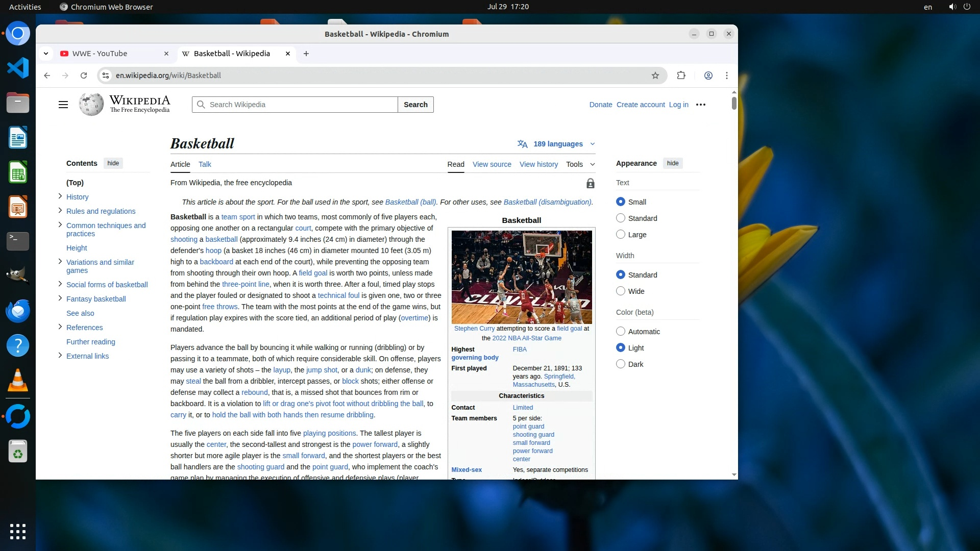Open the Talk page tab
The height and width of the screenshot is (551, 980).
[205, 164]
